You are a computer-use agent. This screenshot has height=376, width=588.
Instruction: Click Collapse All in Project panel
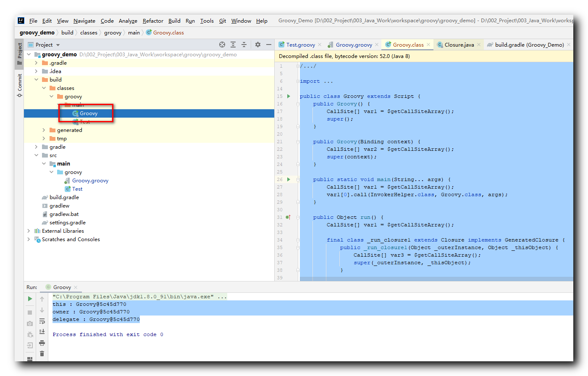[x=244, y=45]
